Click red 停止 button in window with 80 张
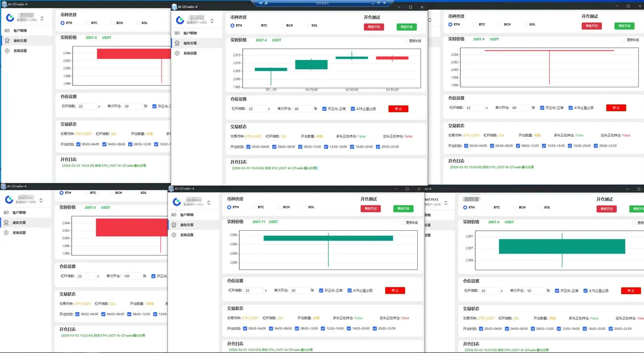644x353 pixels. 616,108
